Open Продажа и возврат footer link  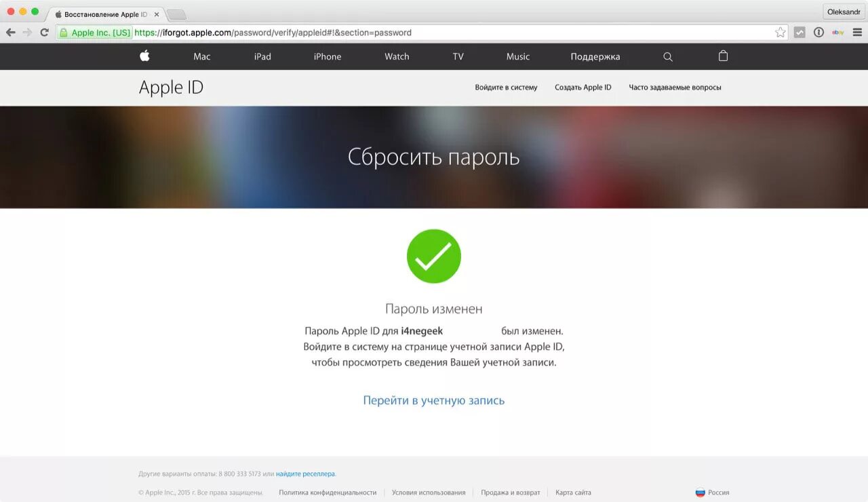pos(511,493)
